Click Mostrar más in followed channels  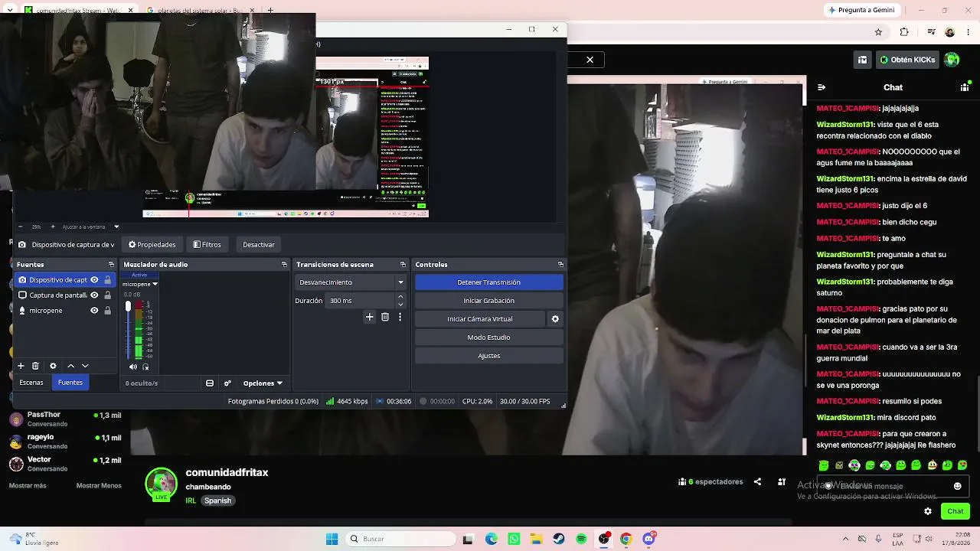[28, 485]
